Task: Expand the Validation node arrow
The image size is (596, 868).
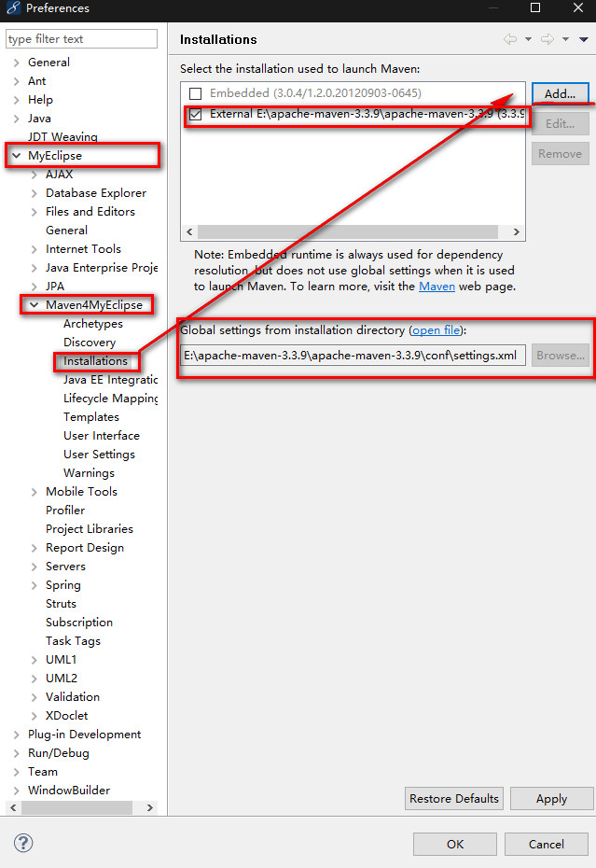Action: (34, 697)
